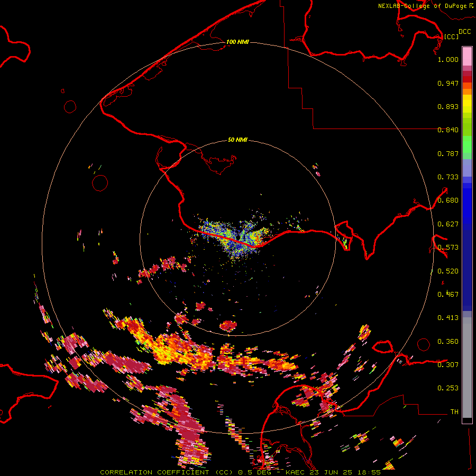The image size is (476, 476).
Task: Click the 0.680 scale value
Action: click(x=448, y=200)
